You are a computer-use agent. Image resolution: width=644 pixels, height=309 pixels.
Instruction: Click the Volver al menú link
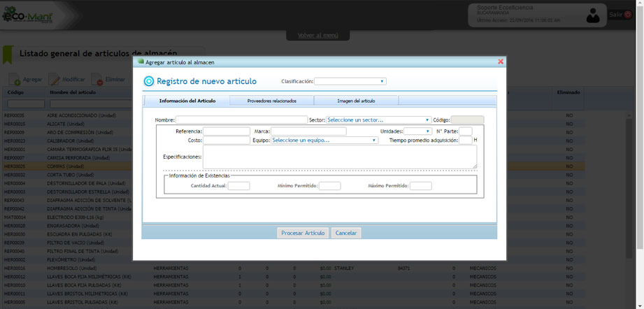point(318,36)
